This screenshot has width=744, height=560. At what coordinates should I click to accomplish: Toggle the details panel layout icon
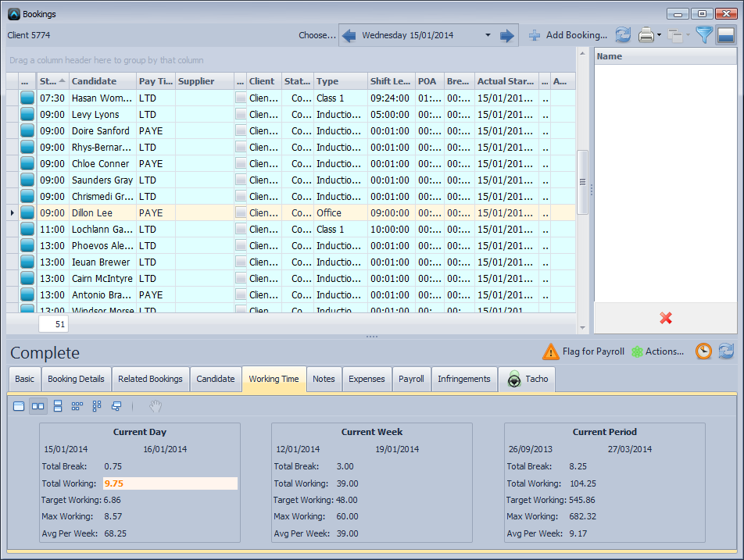726,35
